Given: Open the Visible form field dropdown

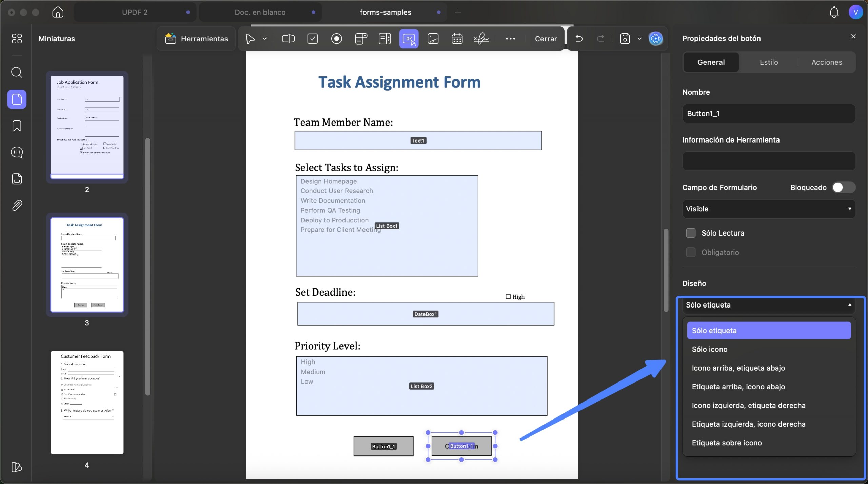Looking at the screenshot, I should [x=768, y=209].
